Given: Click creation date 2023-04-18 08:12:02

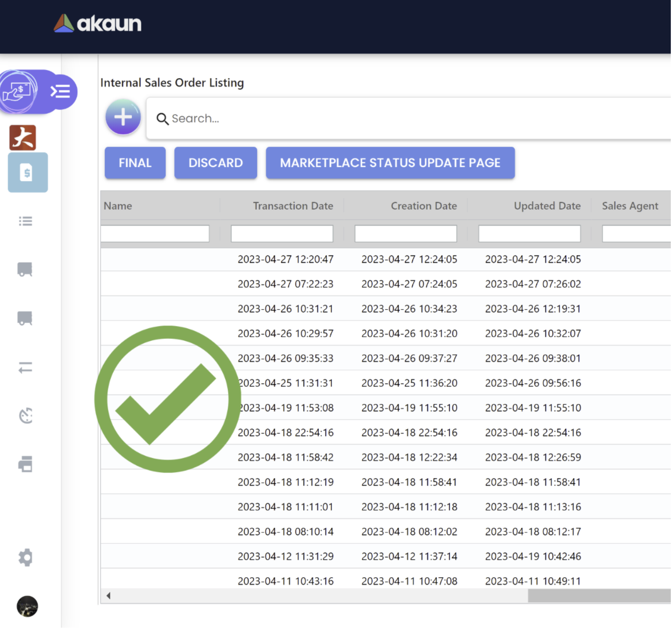Looking at the screenshot, I should pos(409,531).
